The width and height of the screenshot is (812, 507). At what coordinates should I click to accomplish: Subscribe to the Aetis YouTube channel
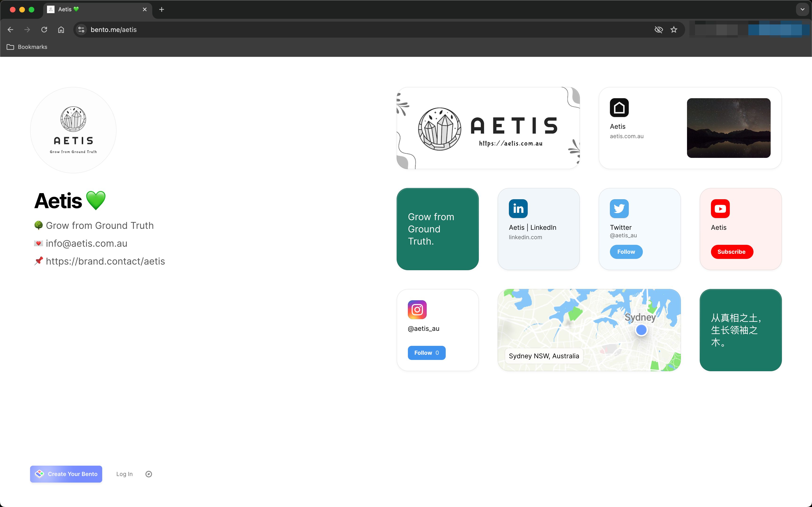[x=732, y=252]
